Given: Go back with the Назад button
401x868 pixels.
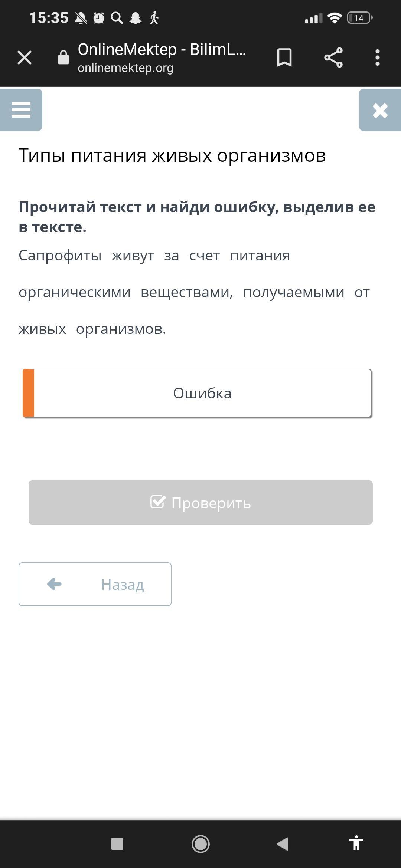Looking at the screenshot, I should pyautogui.click(x=95, y=584).
